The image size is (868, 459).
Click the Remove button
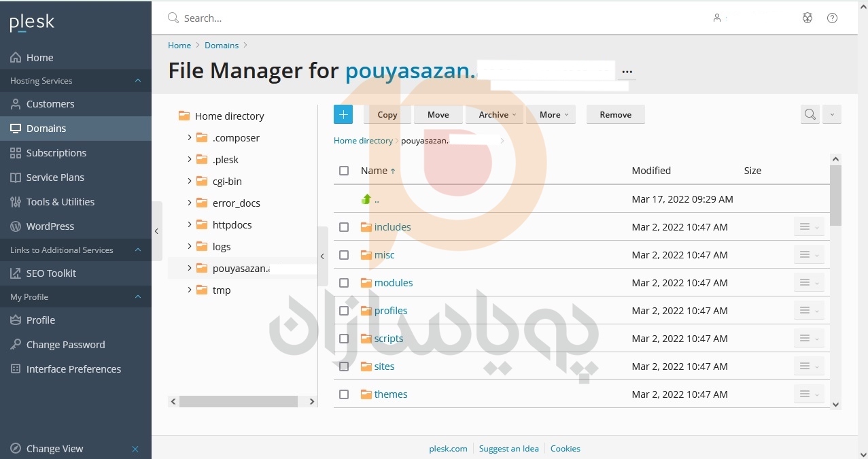pyautogui.click(x=615, y=115)
